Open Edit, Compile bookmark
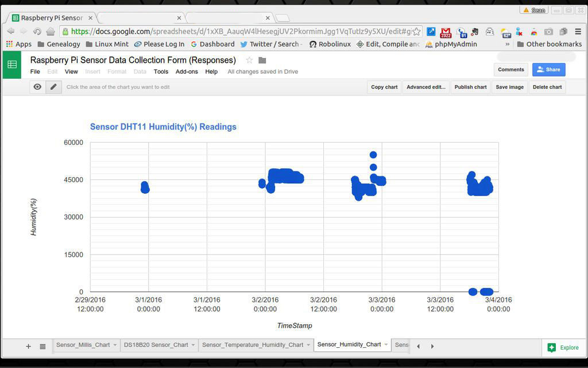 [x=388, y=44]
